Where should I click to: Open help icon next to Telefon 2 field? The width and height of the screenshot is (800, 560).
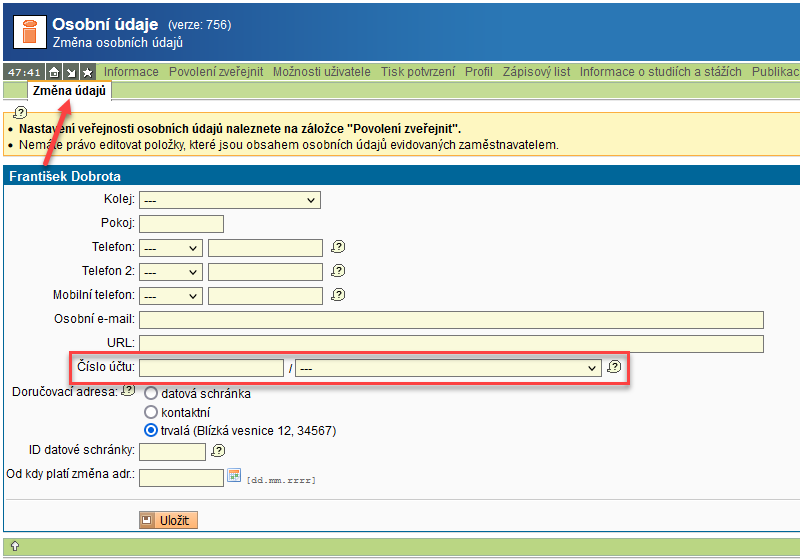pyautogui.click(x=338, y=271)
